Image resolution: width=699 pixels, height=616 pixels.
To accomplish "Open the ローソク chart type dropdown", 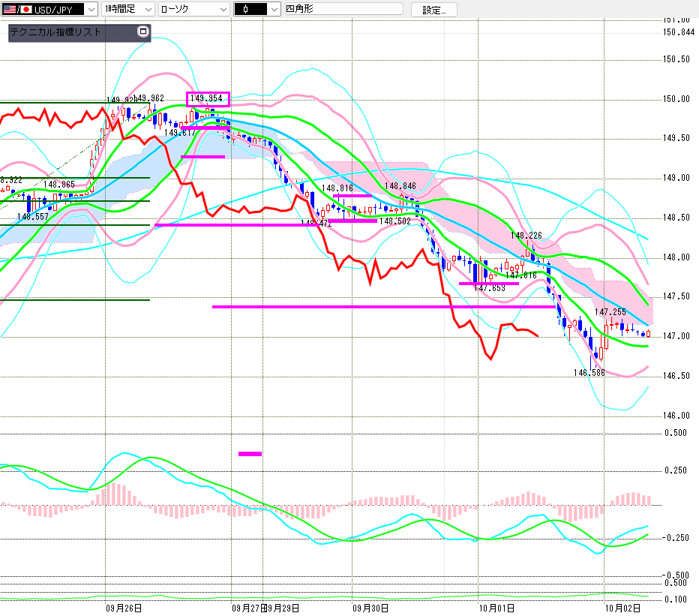I will [223, 9].
